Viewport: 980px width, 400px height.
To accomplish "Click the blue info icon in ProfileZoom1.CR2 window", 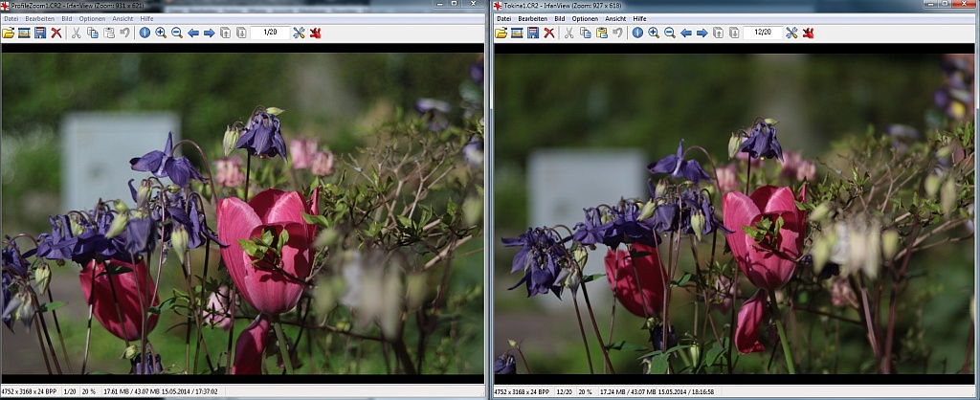I will coord(145,33).
